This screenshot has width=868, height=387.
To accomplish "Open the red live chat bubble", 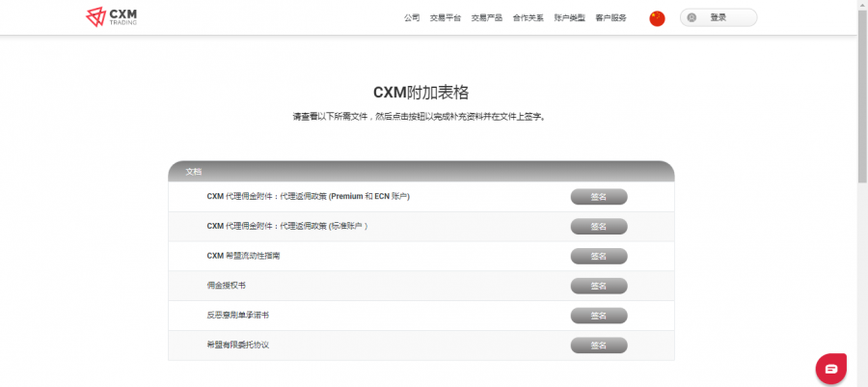I will 831,370.
